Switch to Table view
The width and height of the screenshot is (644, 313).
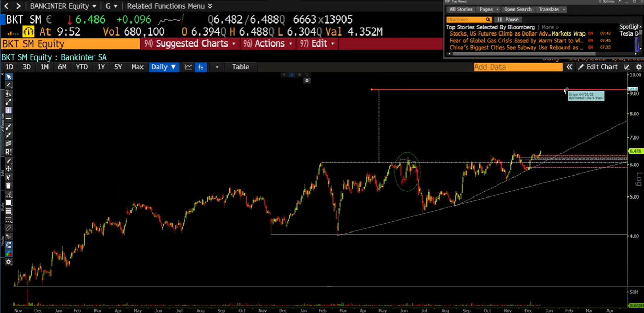click(241, 67)
